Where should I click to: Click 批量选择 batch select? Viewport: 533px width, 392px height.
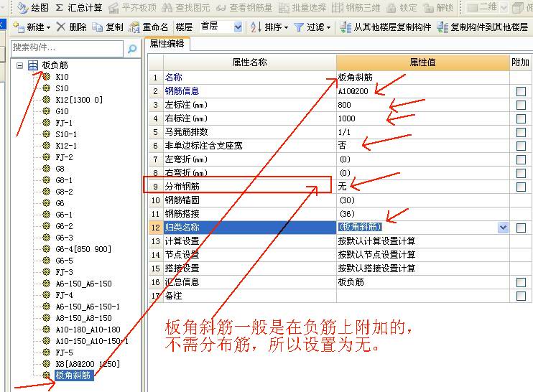tap(302, 7)
